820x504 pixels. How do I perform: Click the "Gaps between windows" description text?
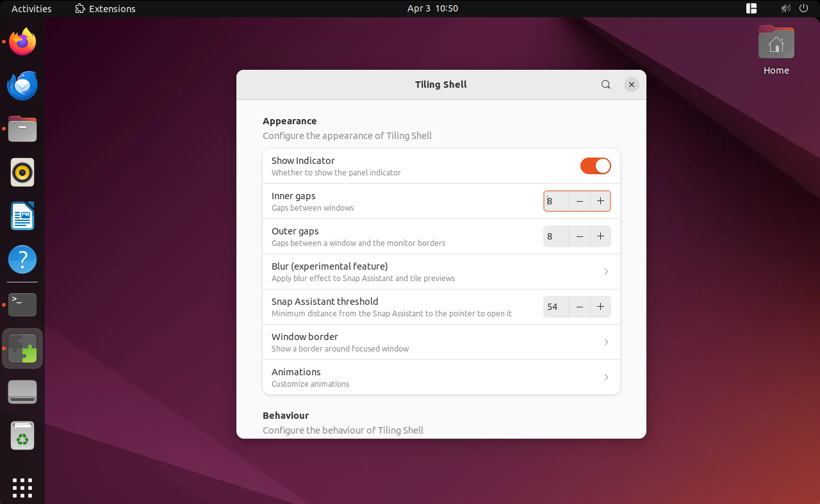313,208
